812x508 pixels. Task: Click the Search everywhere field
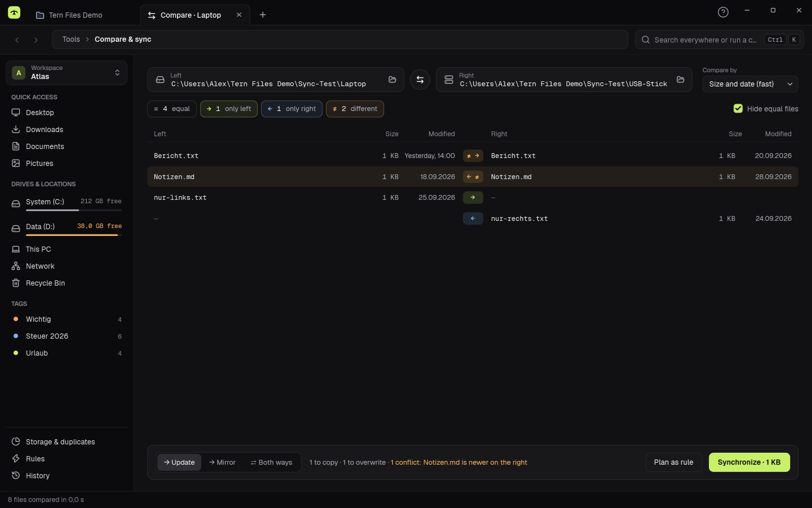[x=719, y=40]
